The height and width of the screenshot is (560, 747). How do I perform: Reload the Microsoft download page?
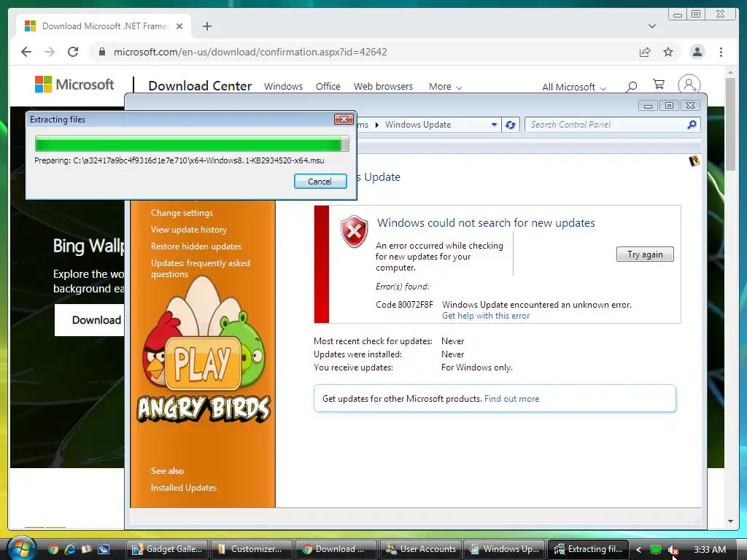tap(73, 52)
